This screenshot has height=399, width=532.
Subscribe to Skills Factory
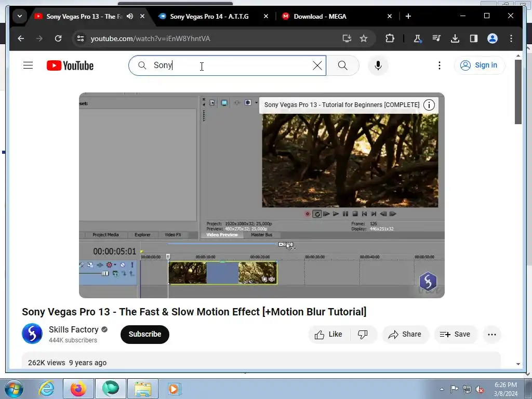[145, 334]
